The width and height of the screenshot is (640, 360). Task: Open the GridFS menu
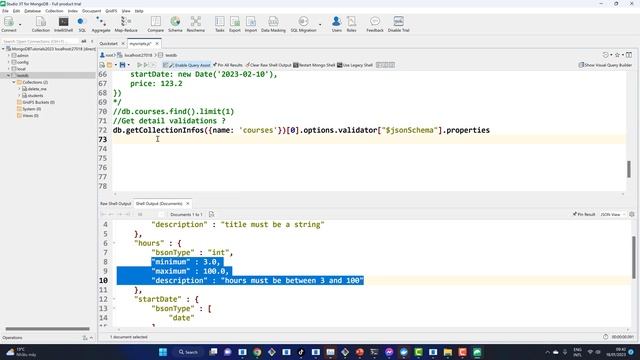(111, 11)
